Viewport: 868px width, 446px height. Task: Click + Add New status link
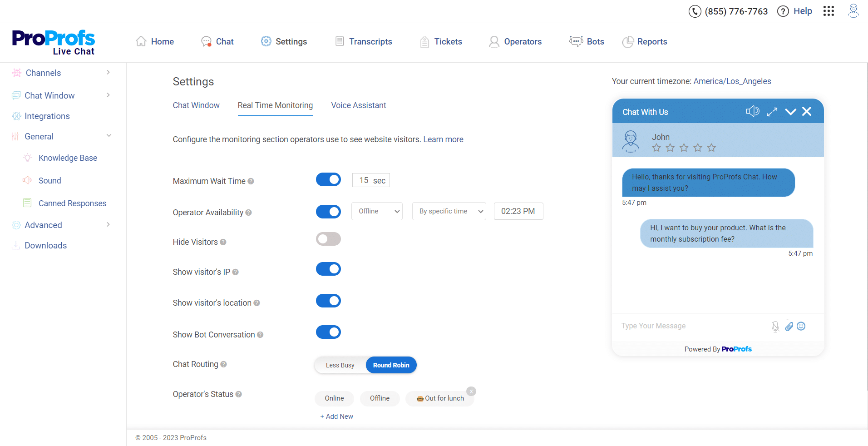(x=336, y=416)
